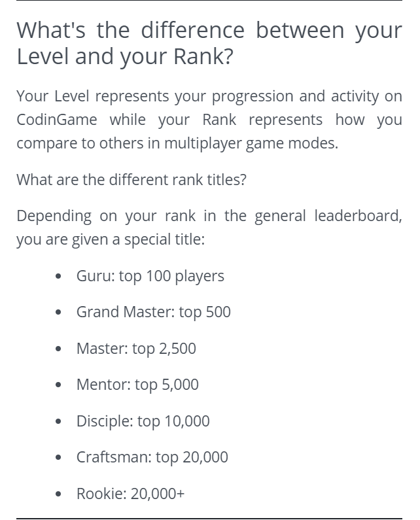Click 'What are the different rank titles?' text
Image resolution: width=420 pixels, height=520 pixels.
point(131,179)
